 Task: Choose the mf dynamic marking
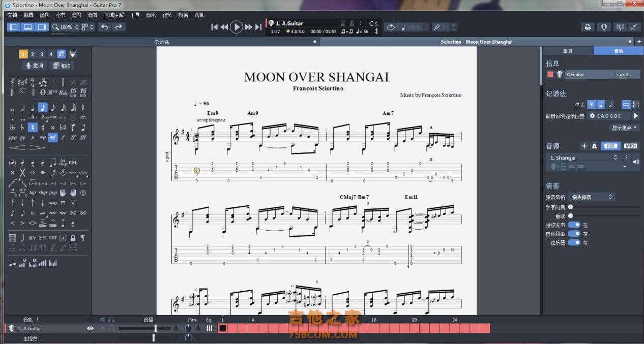coord(53,137)
